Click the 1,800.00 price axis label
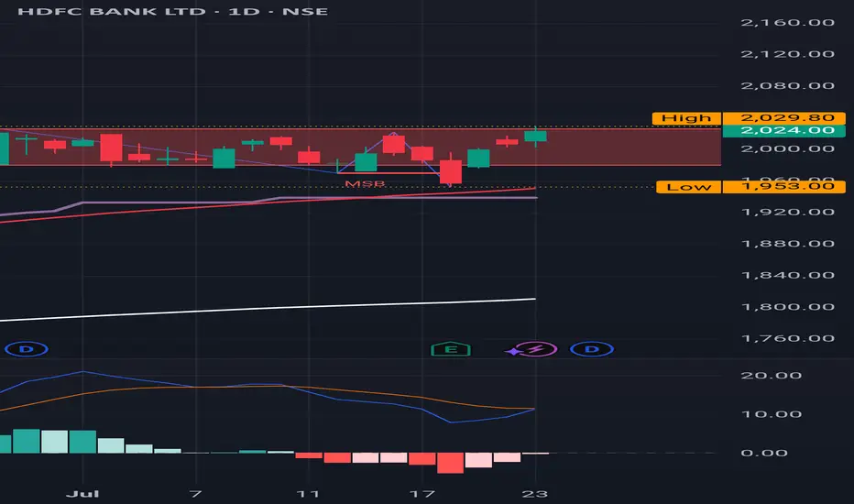The width and height of the screenshot is (854, 504). click(x=787, y=307)
